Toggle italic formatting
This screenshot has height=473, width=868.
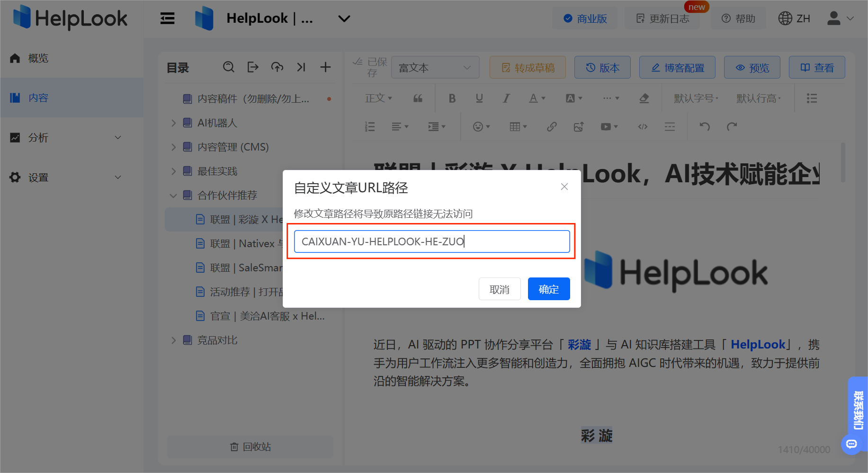click(x=506, y=98)
